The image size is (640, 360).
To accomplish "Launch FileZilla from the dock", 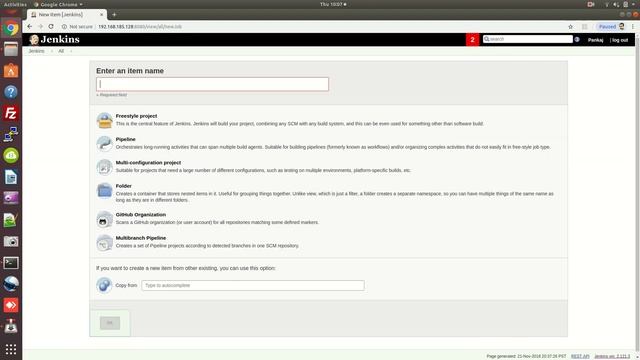I will coord(11,113).
